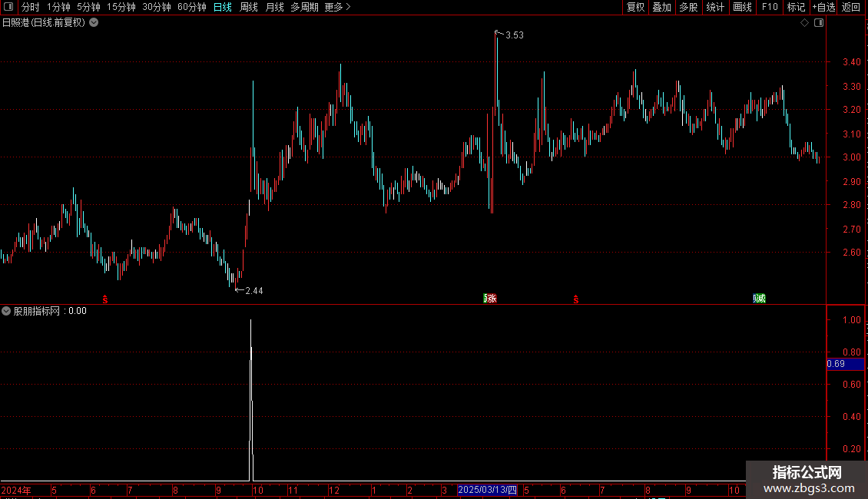The image size is (868, 499).
Task: Toggle the panel layout icon at chart top-right
Action: (x=819, y=23)
